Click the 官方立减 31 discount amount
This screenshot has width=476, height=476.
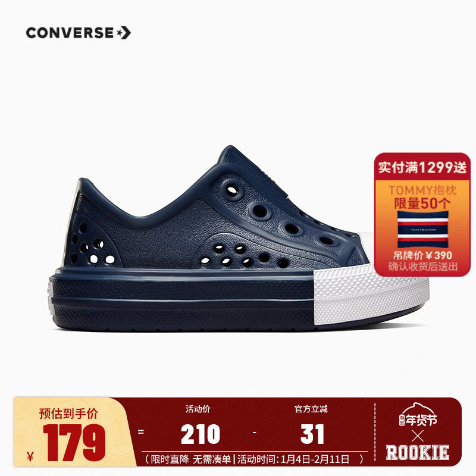click(312, 434)
